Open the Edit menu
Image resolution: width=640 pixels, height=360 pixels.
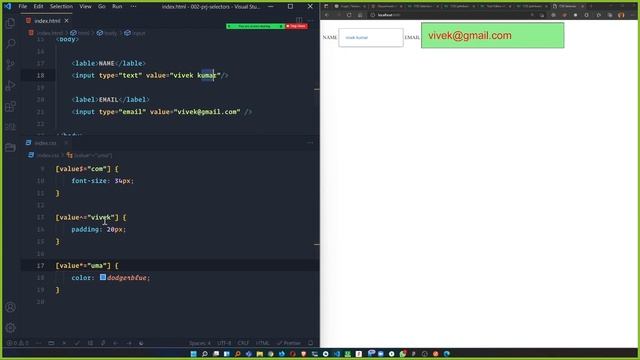(38, 7)
